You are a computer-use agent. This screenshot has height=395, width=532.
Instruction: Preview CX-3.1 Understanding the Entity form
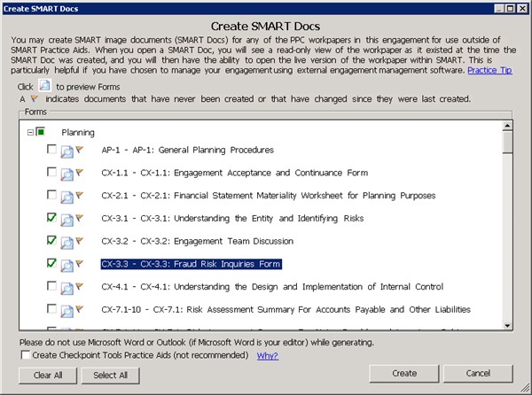67,219
